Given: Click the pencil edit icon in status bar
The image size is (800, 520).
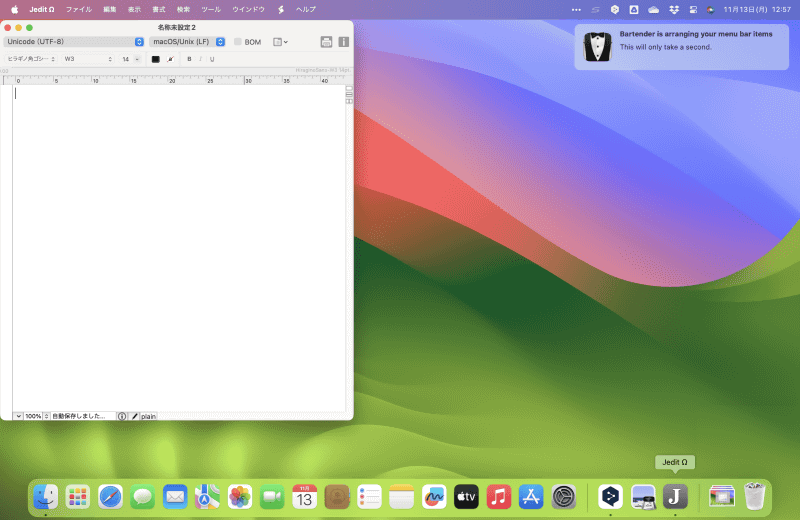Looking at the screenshot, I should pos(134,416).
